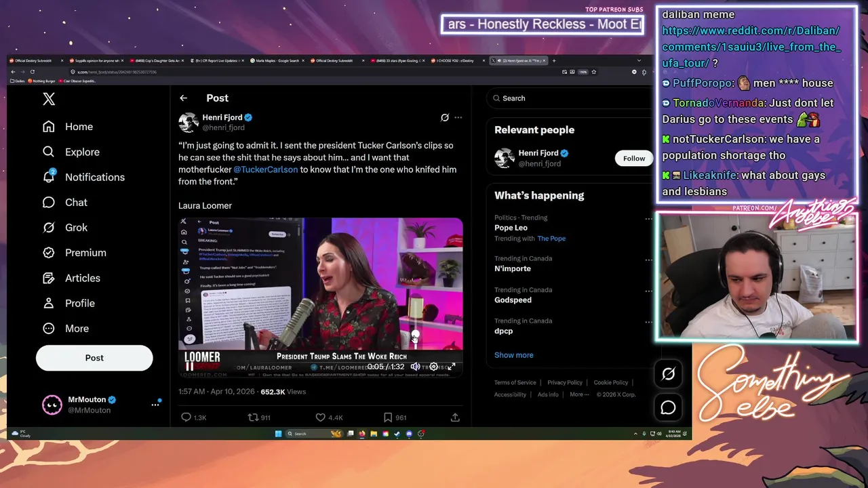Viewport: 868px width, 488px height.
Task: Click Show more under trends
Action: [x=514, y=355]
